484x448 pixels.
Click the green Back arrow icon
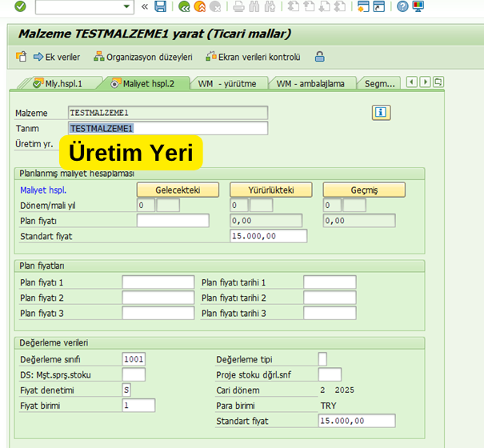(x=185, y=6)
